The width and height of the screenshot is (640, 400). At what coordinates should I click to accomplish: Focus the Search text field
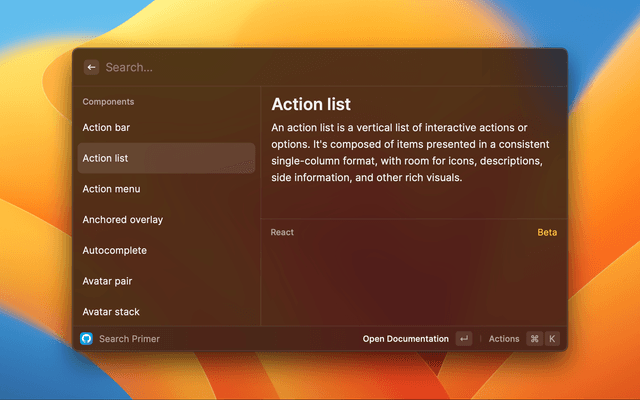(x=320, y=67)
